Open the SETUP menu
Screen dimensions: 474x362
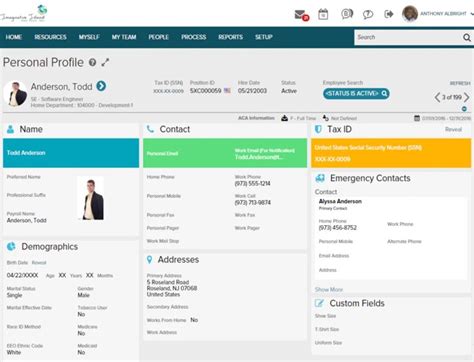click(264, 37)
